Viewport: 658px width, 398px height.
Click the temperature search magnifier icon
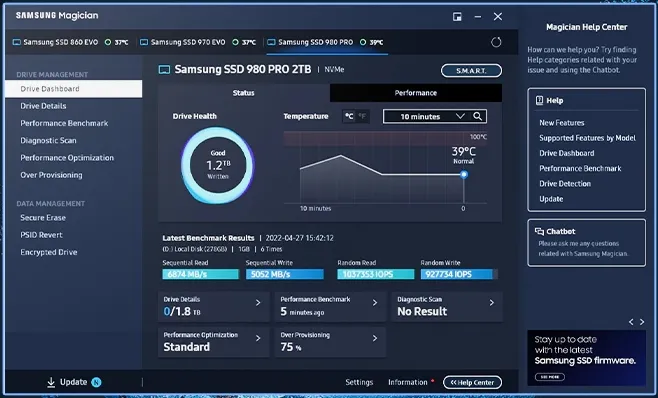tap(478, 116)
